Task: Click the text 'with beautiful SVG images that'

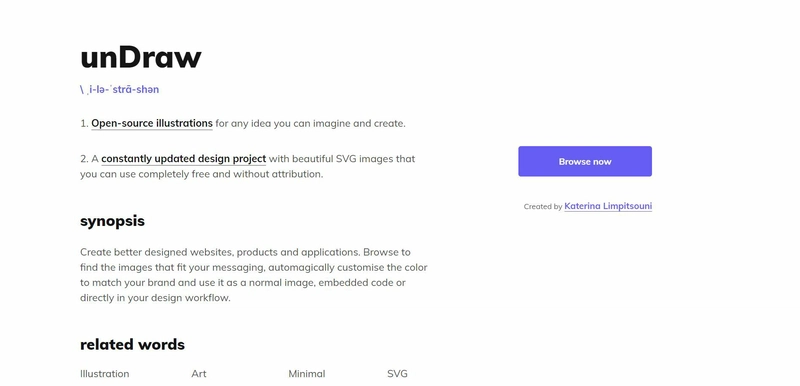Action: [342, 159]
